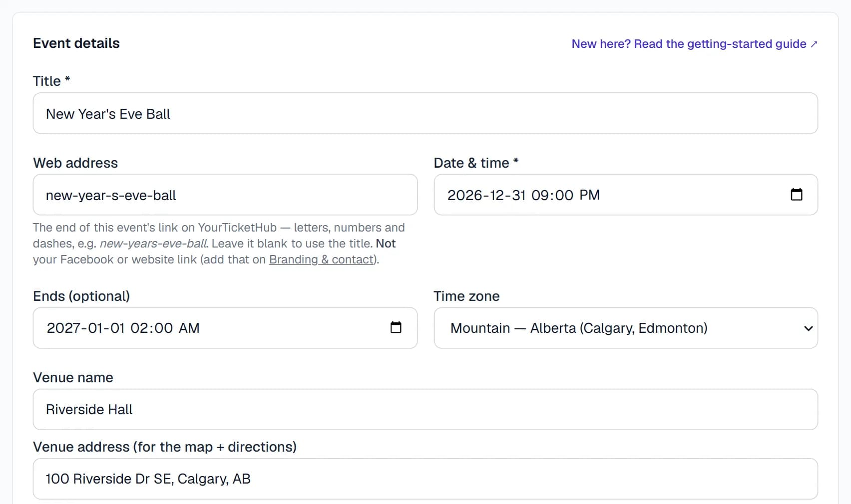Viewport: 851px width, 504px height.
Task: Select the 'Date & time *' label
Action: tap(476, 163)
